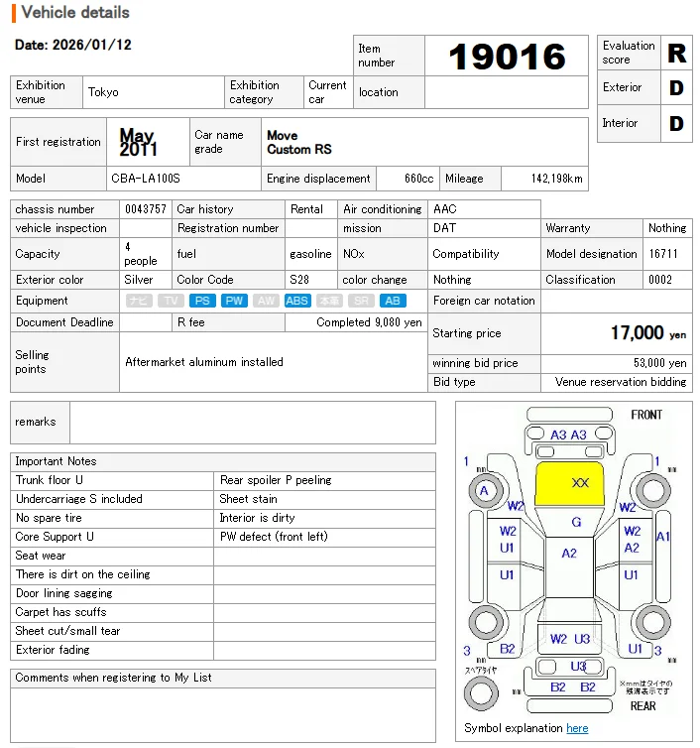Click the greyed-out AW equipment badge
The width and height of the screenshot is (700, 748).
click(266, 301)
